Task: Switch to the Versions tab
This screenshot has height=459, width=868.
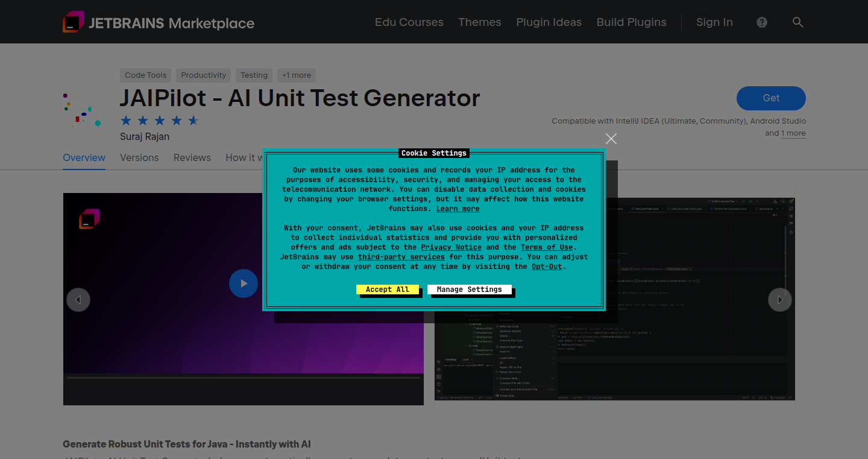Action: point(139,157)
